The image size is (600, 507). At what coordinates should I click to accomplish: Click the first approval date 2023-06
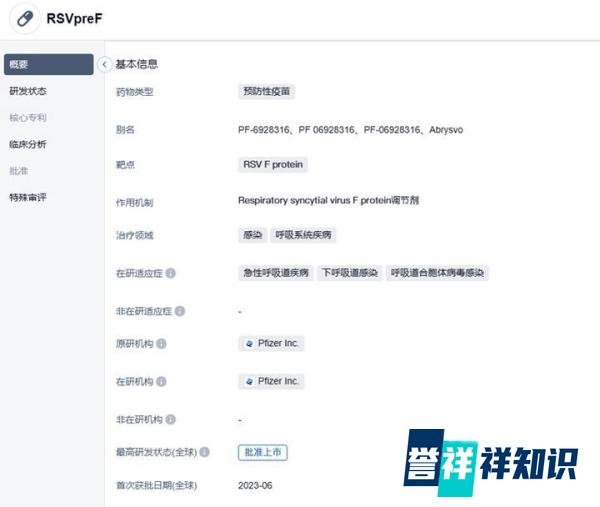coord(255,486)
